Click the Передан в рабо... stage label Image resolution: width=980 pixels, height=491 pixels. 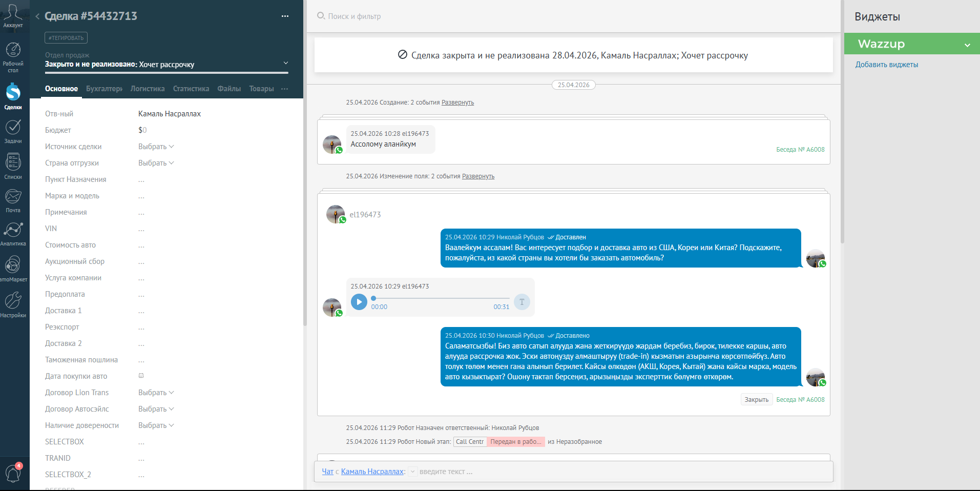(x=515, y=442)
